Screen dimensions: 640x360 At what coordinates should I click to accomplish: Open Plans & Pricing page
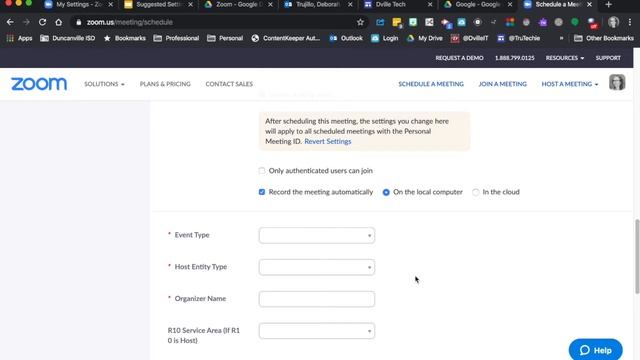(x=165, y=84)
